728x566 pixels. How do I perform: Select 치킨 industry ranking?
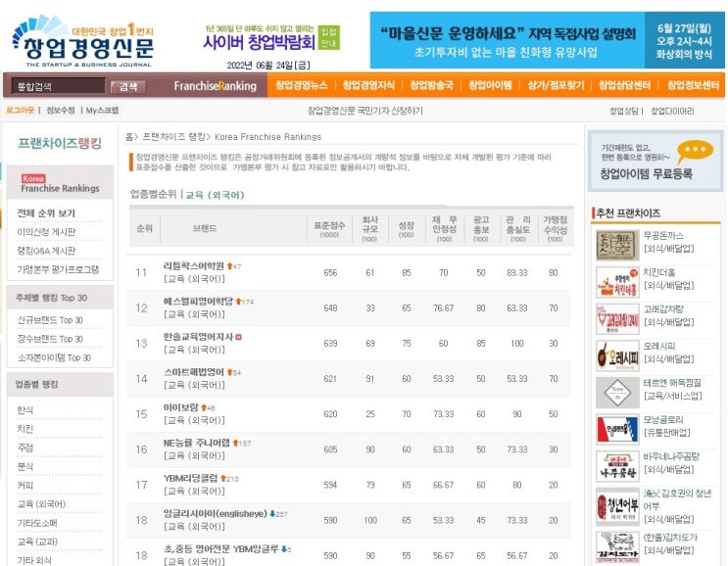25,429
